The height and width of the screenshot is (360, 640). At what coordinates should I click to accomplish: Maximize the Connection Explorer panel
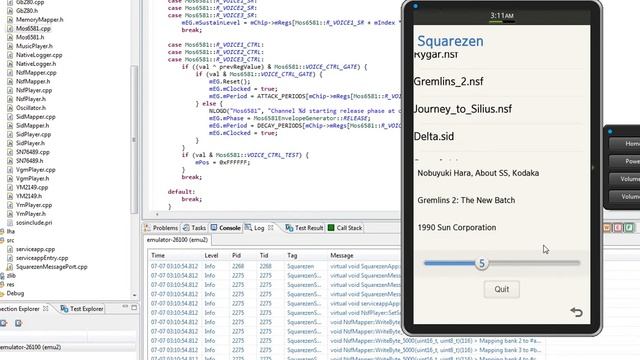(x=134, y=307)
